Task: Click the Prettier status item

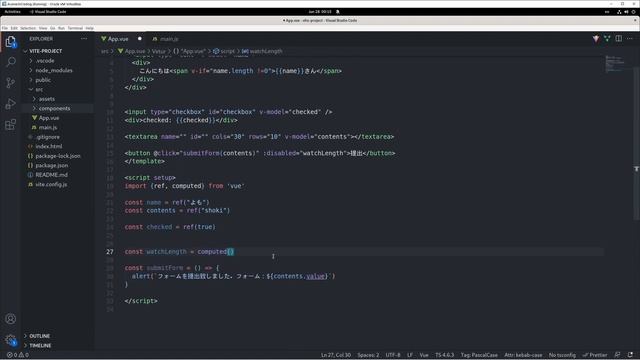Action: pyautogui.click(x=595, y=355)
